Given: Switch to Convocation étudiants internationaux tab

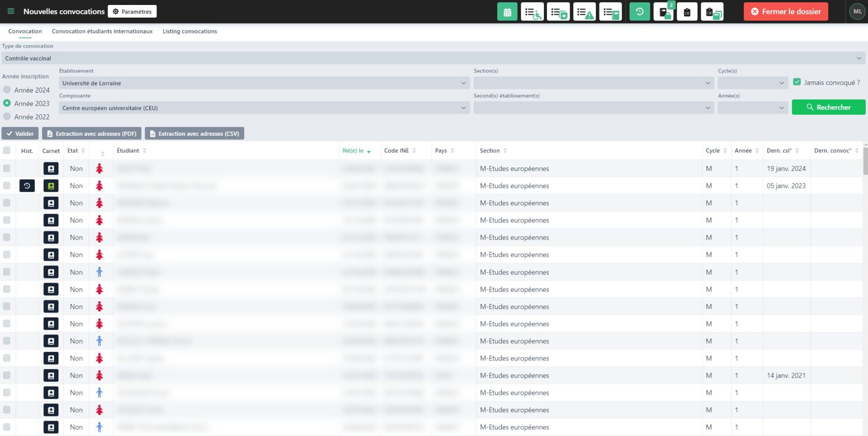Looking at the screenshot, I should point(102,31).
